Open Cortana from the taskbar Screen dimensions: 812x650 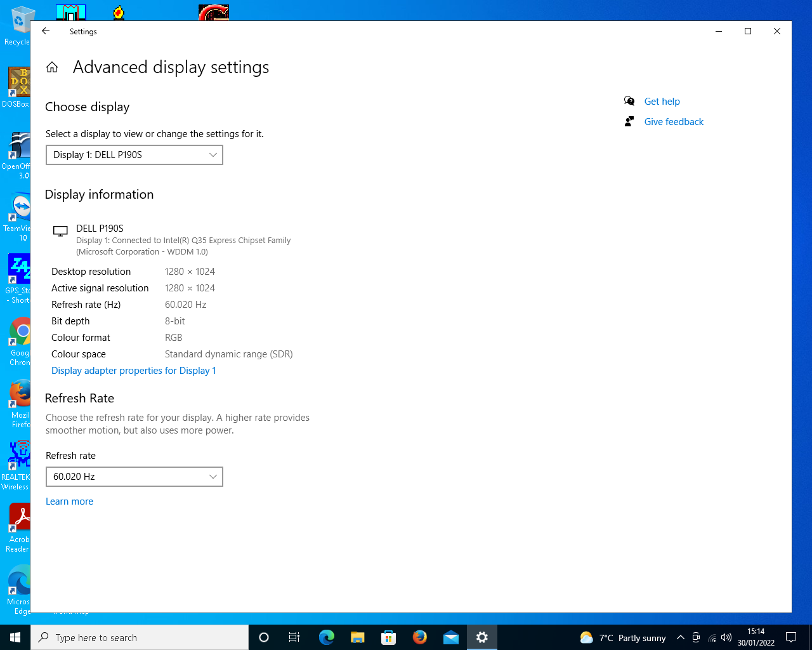point(264,637)
